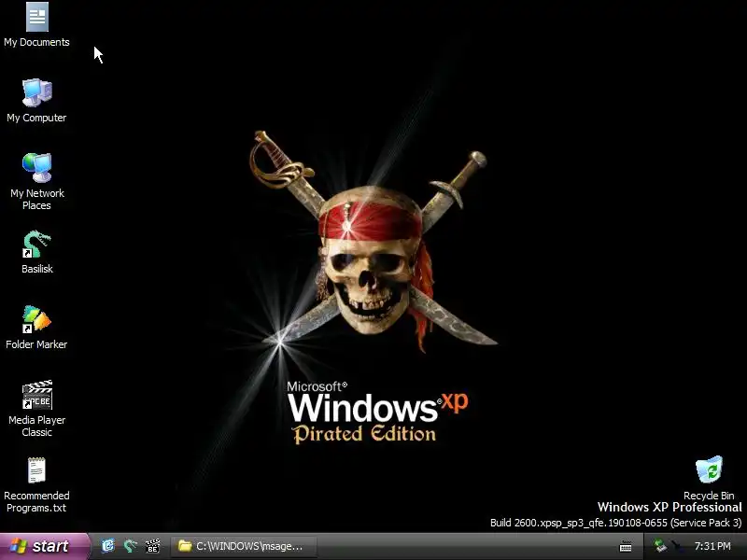The height and width of the screenshot is (560, 747).
Task: Click the safely remove hardware tray icon
Action: coord(660,546)
